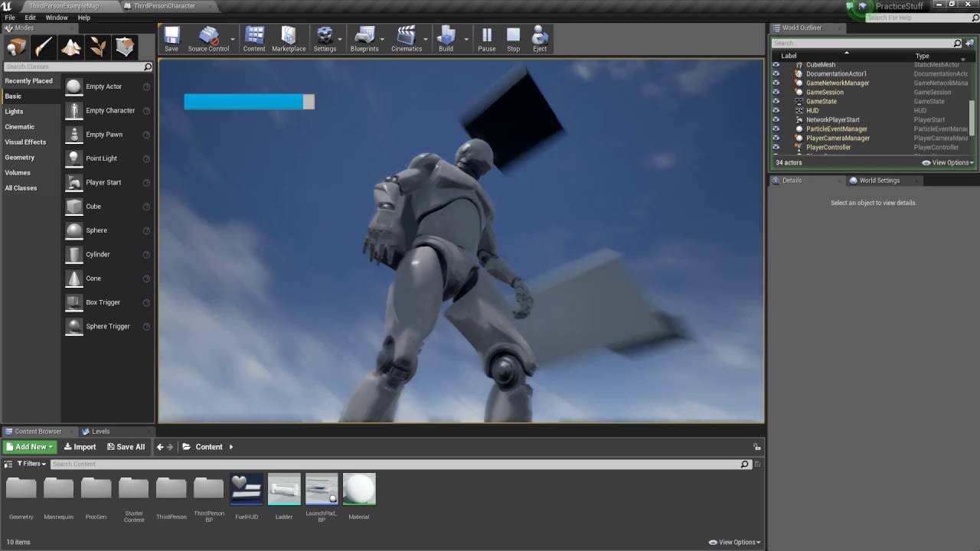Click the Build toolbar icon
The width and height of the screenshot is (980, 551).
pos(446,39)
